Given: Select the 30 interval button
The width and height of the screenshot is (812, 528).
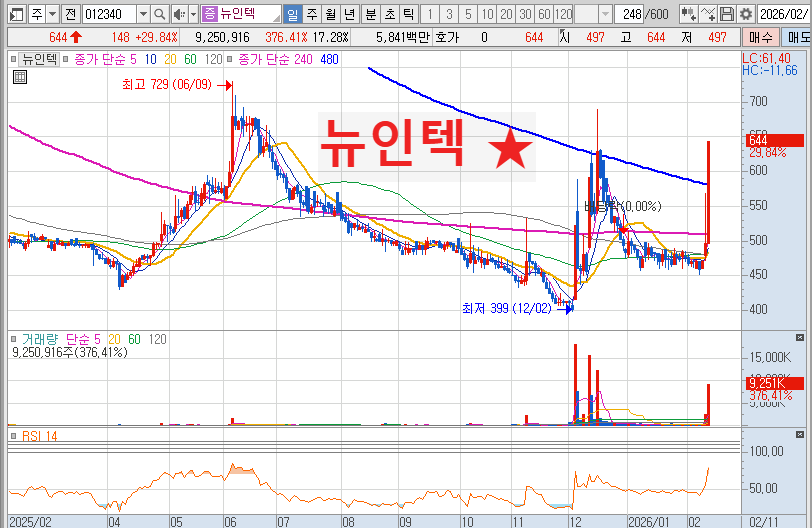Looking at the screenshot, I should tap(525, 14).
